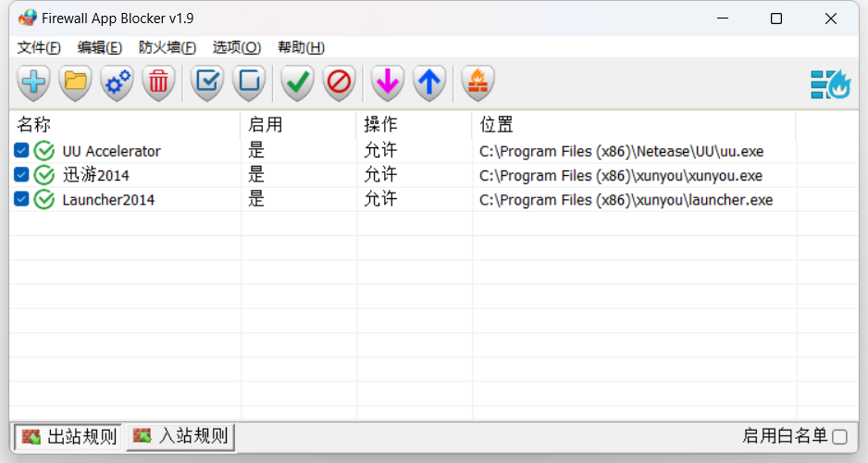Click the red circle Block icon
The image size is (868, 463).
tap(339, 83)
